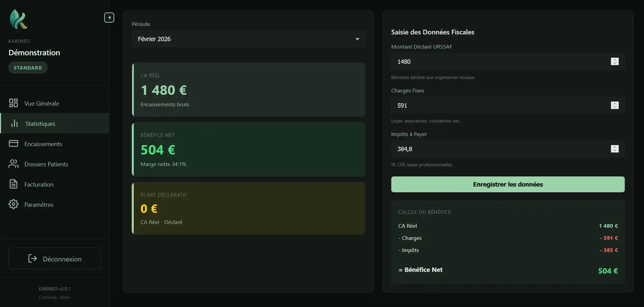The height and width of the screenshot is (307, 644).
Task: Click the STANDARD plan badge
Action: (28, 67)
